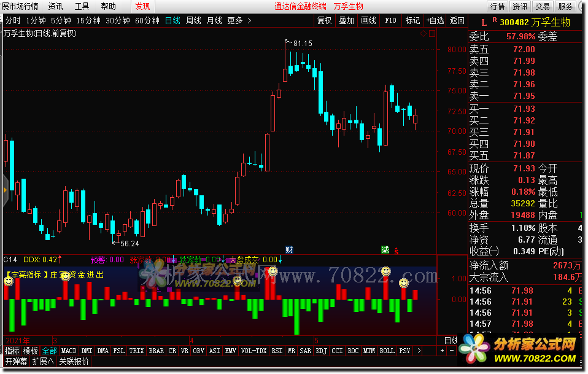Select the 周线 weekly chart tab
Screen dimensions: 588x374
[193, 21]
